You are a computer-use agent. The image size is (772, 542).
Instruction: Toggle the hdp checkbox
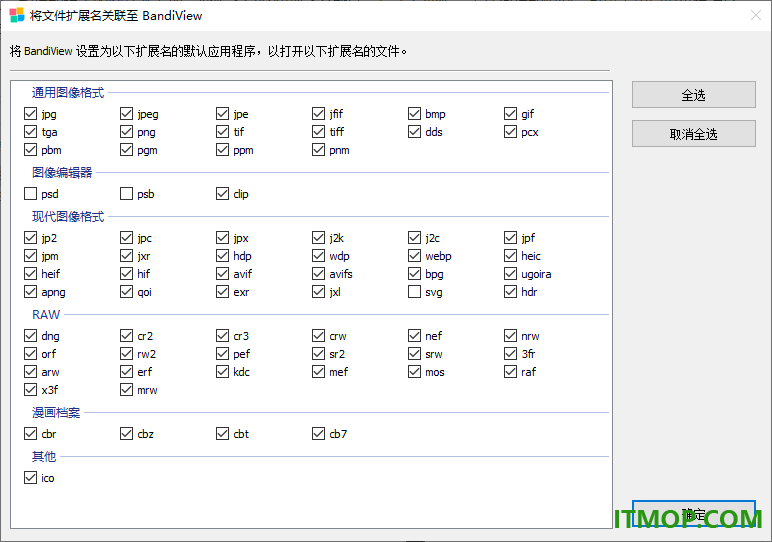point(223,256)
